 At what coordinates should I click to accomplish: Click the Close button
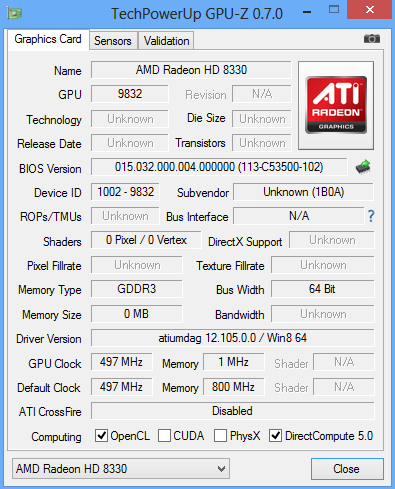coord(347,469)
